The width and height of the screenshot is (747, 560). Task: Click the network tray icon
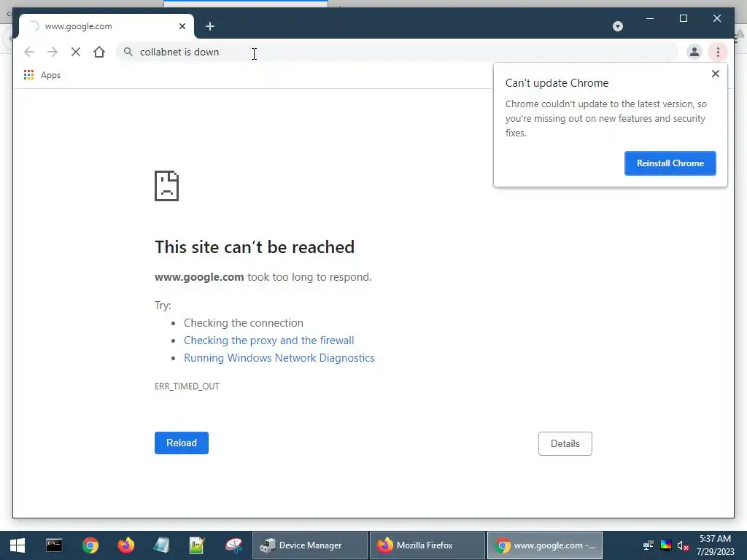[x=649, y=545]
